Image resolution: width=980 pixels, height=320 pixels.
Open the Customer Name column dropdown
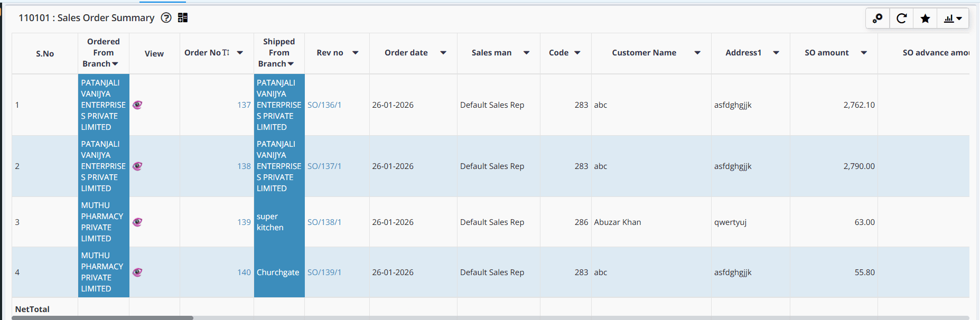coord(697,53)
